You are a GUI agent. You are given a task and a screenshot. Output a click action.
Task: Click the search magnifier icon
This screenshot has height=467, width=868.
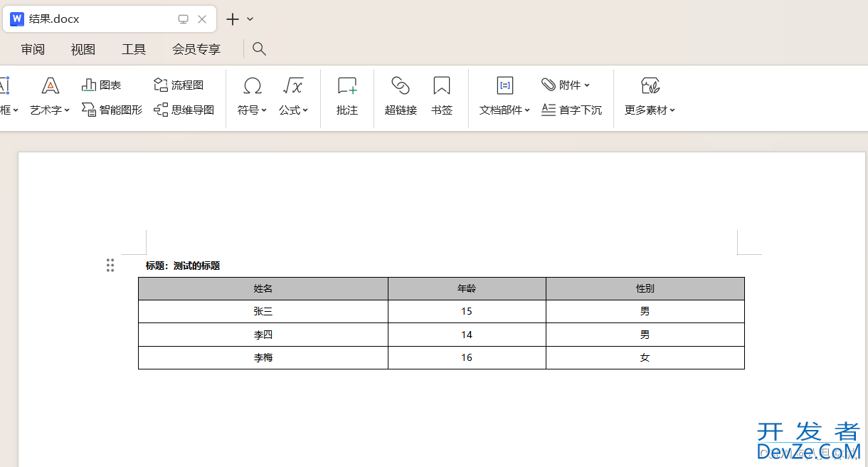click(x=260, y=48)
